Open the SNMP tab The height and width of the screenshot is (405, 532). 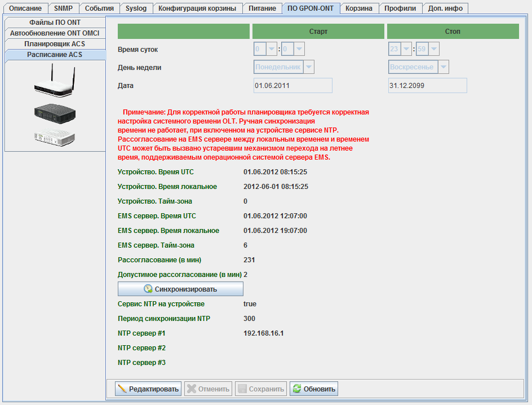coord(64,8)
